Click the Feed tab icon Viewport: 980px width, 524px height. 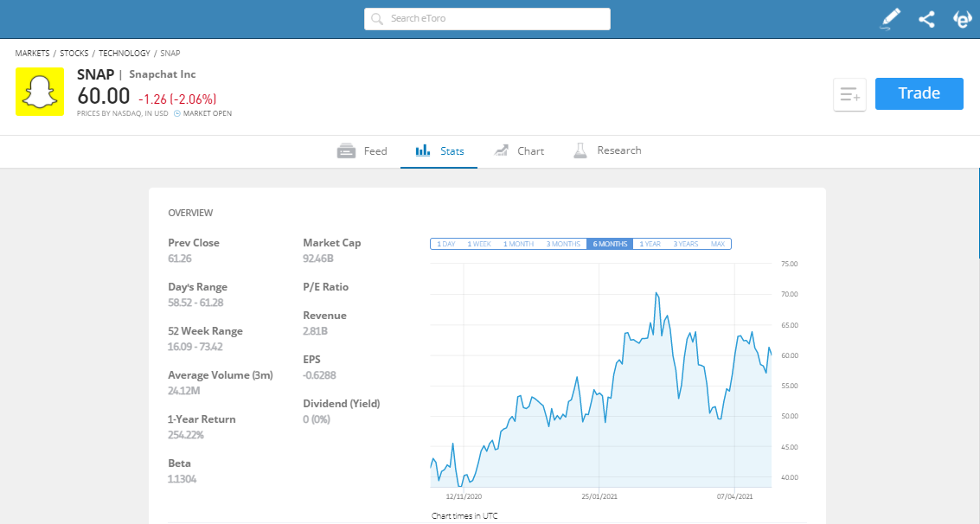[346, 151]
